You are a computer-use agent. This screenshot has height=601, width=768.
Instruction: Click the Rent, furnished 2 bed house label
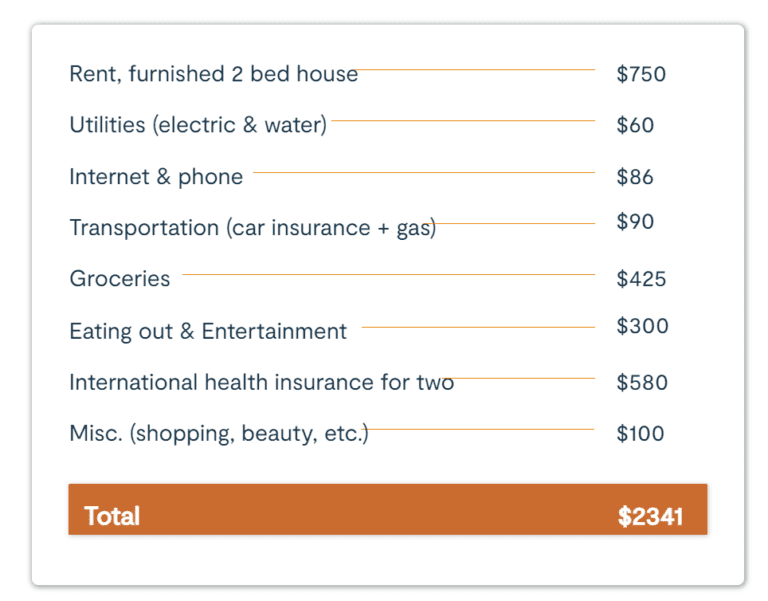tap(214, 74)
